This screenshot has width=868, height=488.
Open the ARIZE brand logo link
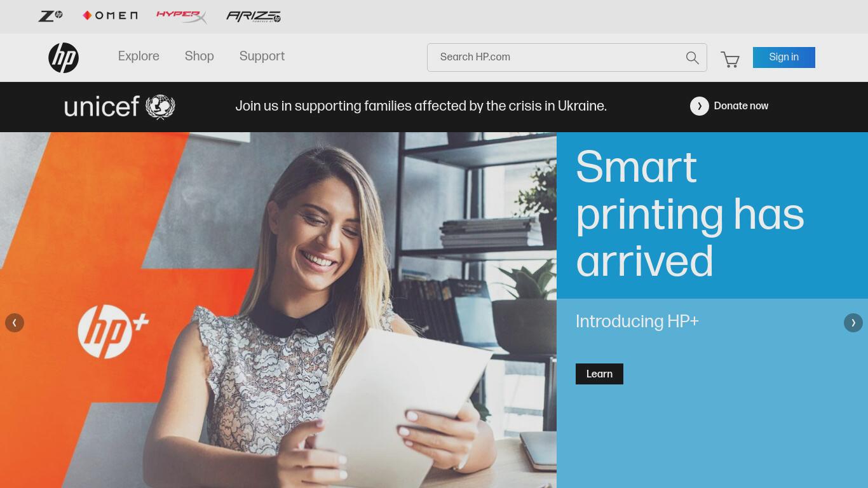254,17
